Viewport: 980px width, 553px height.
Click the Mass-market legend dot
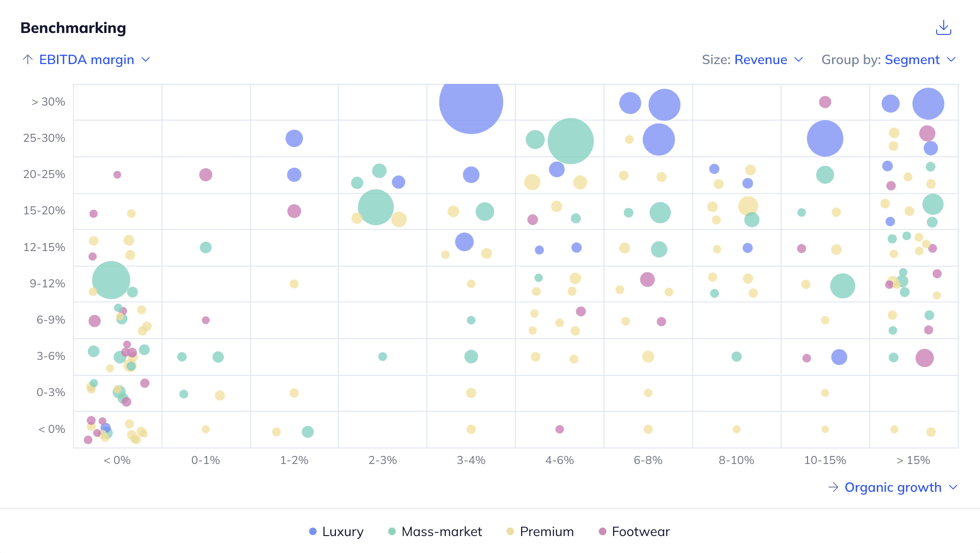tap(392, 531)
